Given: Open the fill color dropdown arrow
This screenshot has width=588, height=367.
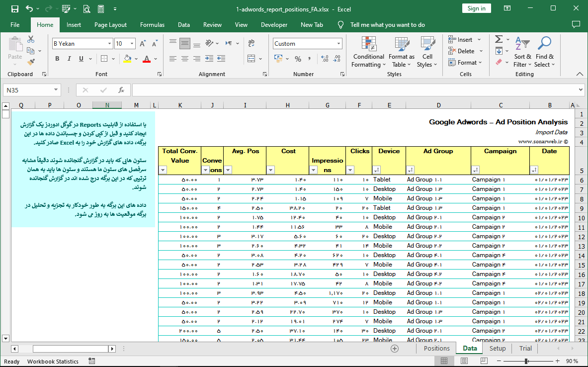Looking at the screenshot, I should pyautogui.click(x=136, y=59).
